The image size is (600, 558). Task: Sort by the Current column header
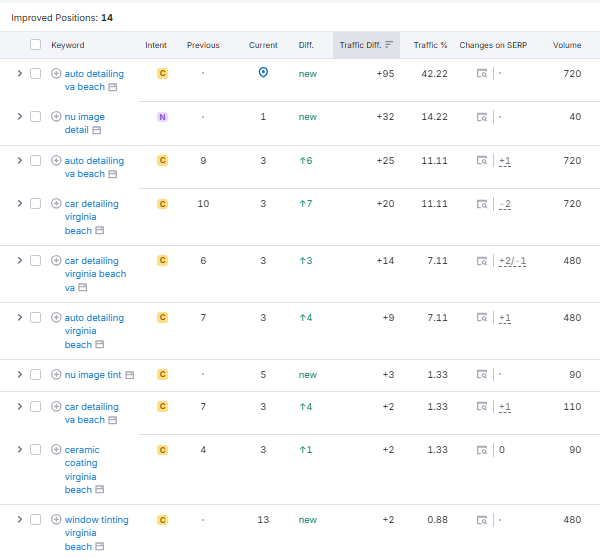pyautogui.click(x=263, y=45)
